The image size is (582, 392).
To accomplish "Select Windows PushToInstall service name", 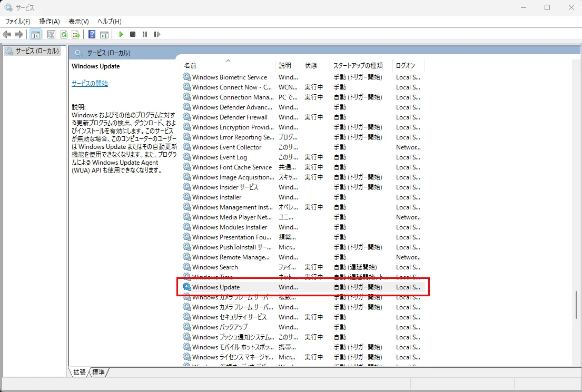I will coord(232,247).
